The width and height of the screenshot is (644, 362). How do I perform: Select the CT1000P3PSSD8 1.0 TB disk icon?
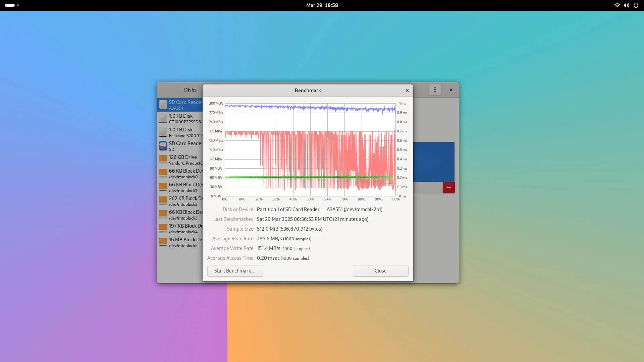[x=163, y=118]
